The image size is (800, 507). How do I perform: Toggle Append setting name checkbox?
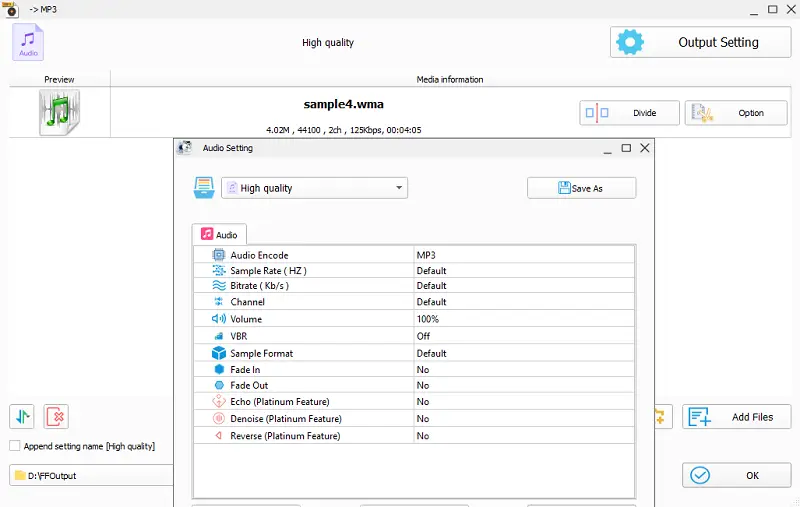pyautogui.click(x=15, y=446)
